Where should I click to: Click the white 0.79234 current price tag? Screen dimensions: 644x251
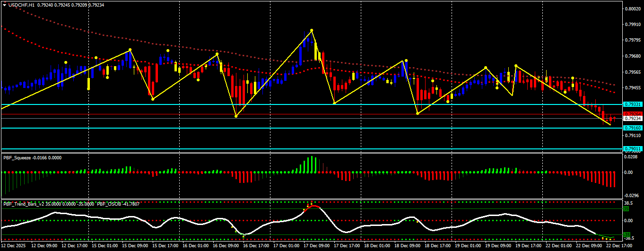(x=632, y=119)
